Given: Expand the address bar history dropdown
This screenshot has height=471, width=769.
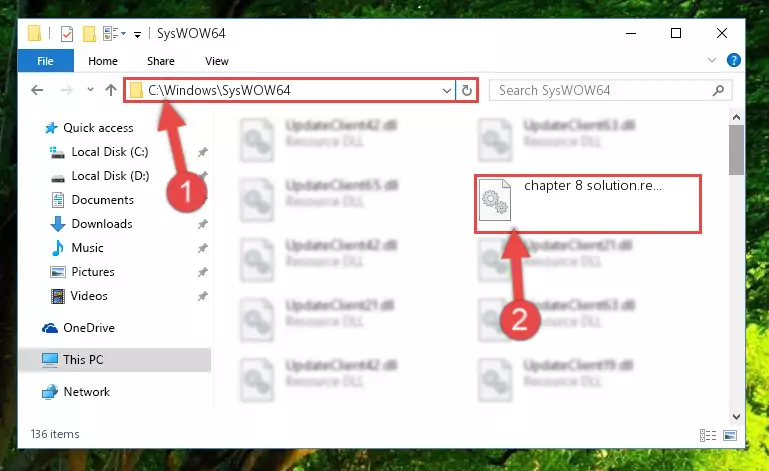Looking at the screenshot, I should click(x=446, y=90).
